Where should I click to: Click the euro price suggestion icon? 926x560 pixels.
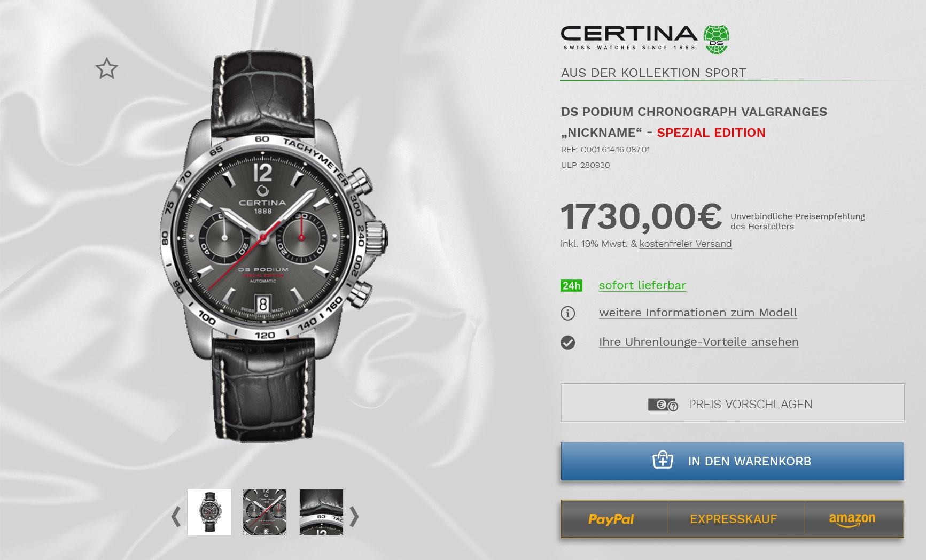663,405
